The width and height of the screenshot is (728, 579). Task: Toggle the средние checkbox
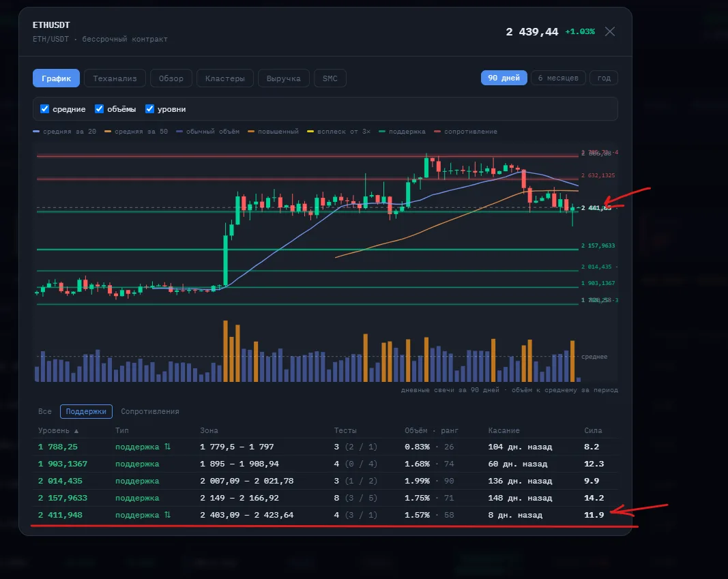click(44, 109)
